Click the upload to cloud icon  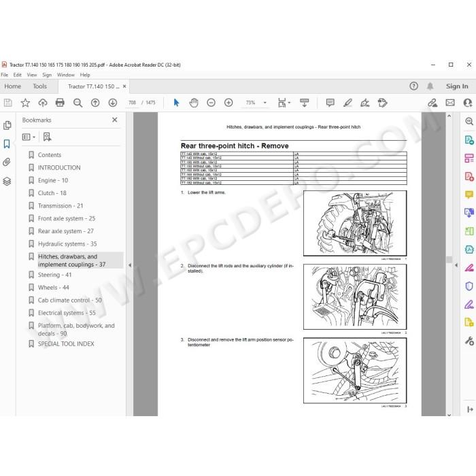tap(43, 103)
